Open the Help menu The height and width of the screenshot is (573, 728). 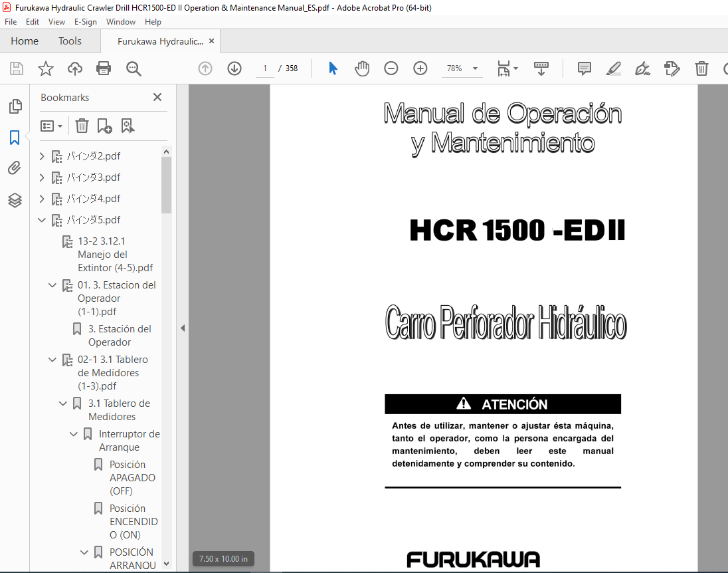[x=153, y=22]
